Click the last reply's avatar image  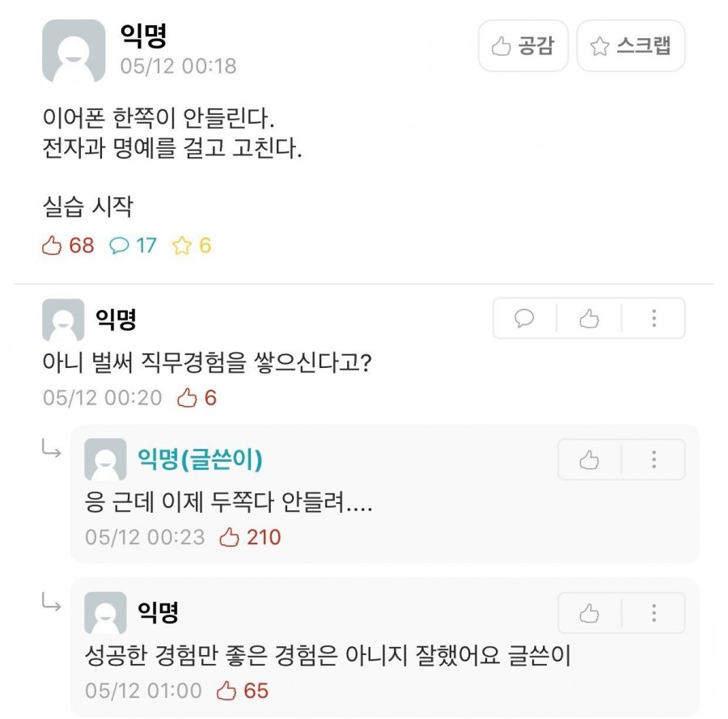[x=105, y=612]
